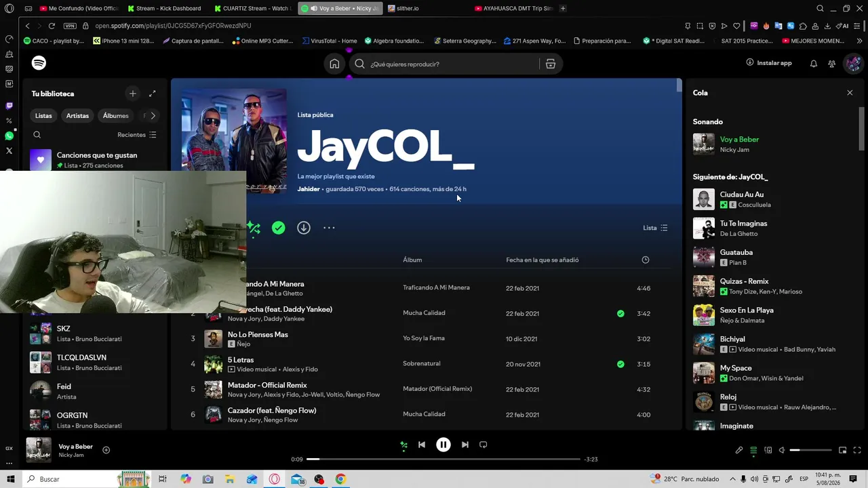Screen dimensions: 868x488
Task: Toggle shuffle for the JayCOL_ playlist
Action: pos(254,228)
